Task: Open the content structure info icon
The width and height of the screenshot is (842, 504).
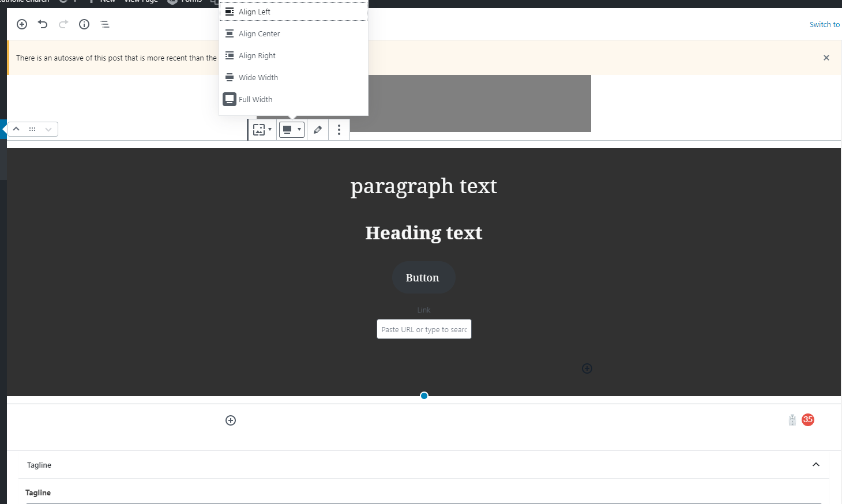Action: (x=84, y=24)
